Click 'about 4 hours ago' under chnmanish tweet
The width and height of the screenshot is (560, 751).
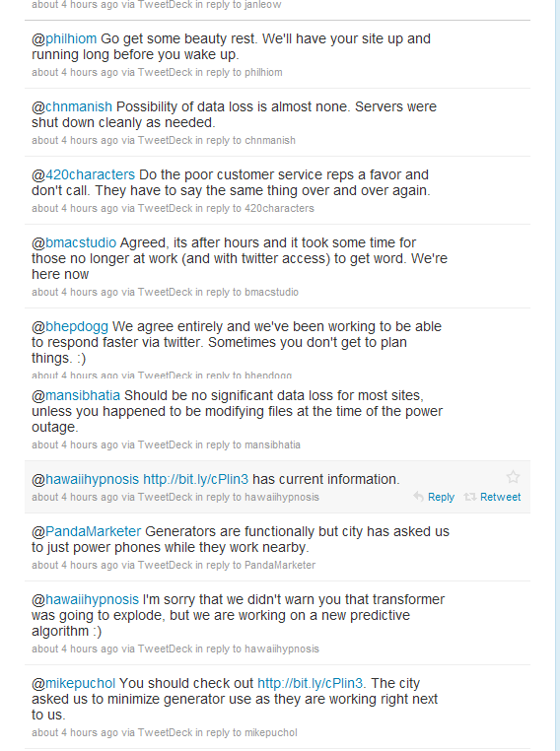click(x=75, y=140)
